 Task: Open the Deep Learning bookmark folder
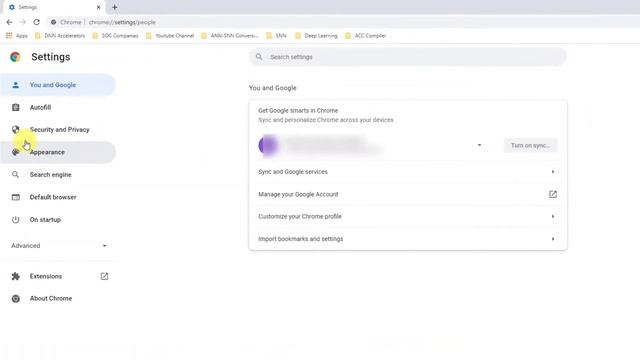click(316, 36)
